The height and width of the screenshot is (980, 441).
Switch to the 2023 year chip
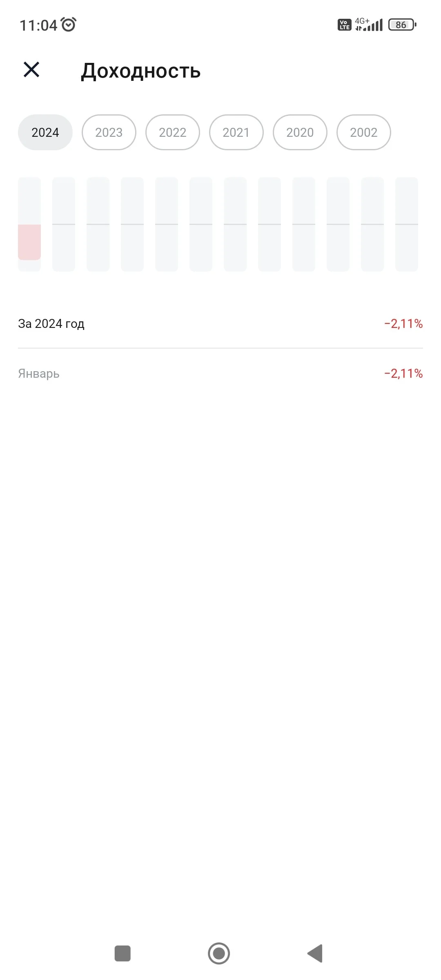109,132
